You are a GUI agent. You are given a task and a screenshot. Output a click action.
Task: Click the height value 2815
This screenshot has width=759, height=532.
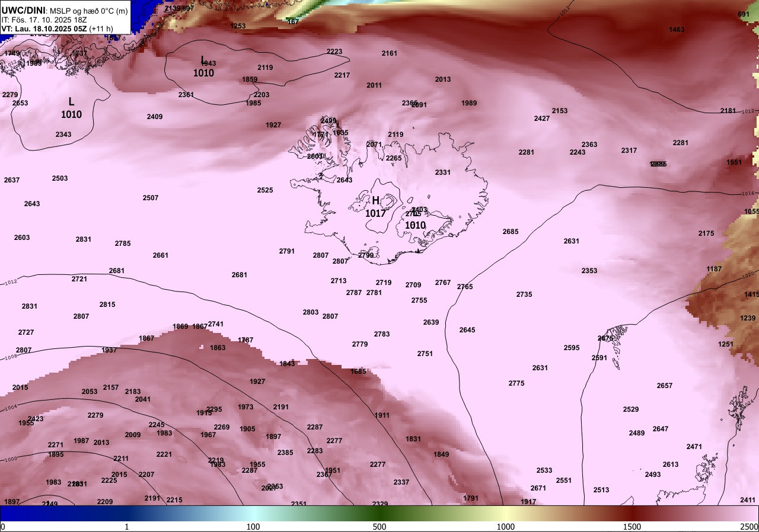click(x=107, y=305)
